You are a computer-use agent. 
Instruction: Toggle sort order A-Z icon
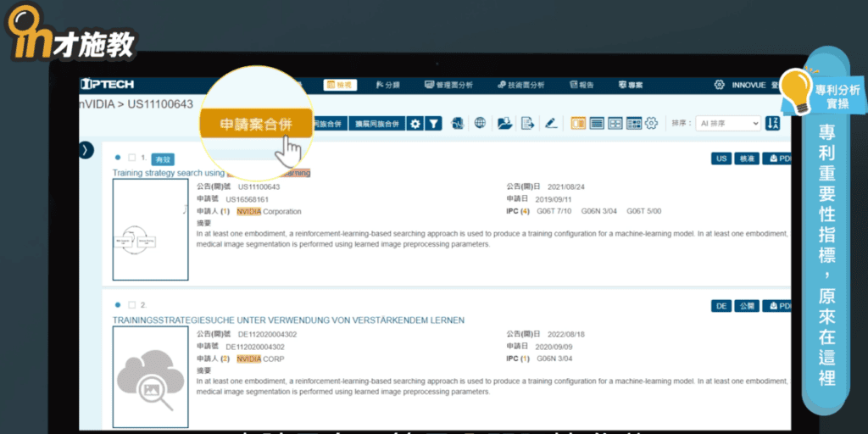click(772, 123)
